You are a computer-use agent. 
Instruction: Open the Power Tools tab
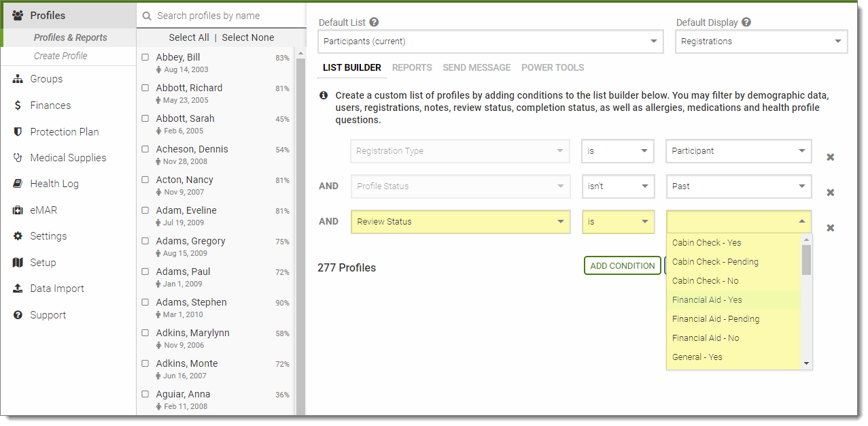tap(553, 67)
